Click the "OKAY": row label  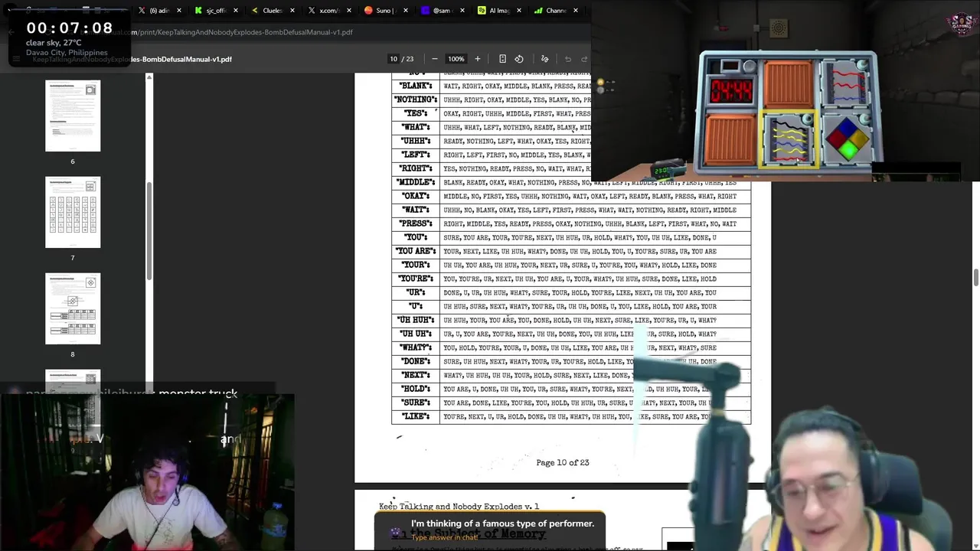pos(416,196)
